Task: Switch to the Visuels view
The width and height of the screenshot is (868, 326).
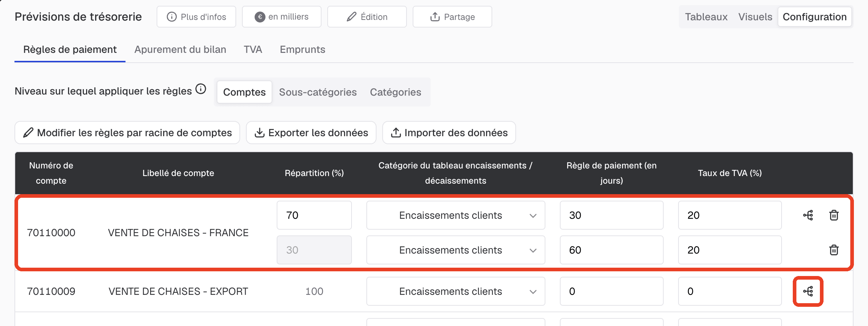Action: click(x=755, y=17)
